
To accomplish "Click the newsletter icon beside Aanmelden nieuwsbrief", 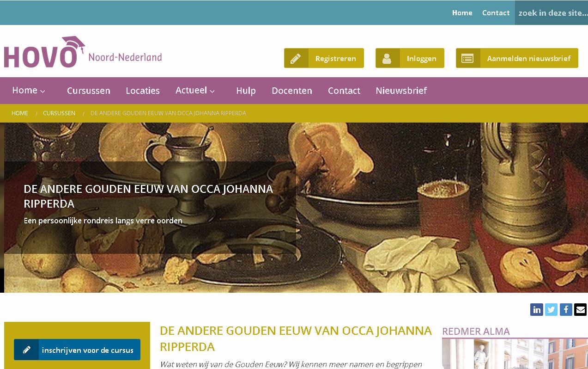I will pyautogui.click(x=467, y=58).
